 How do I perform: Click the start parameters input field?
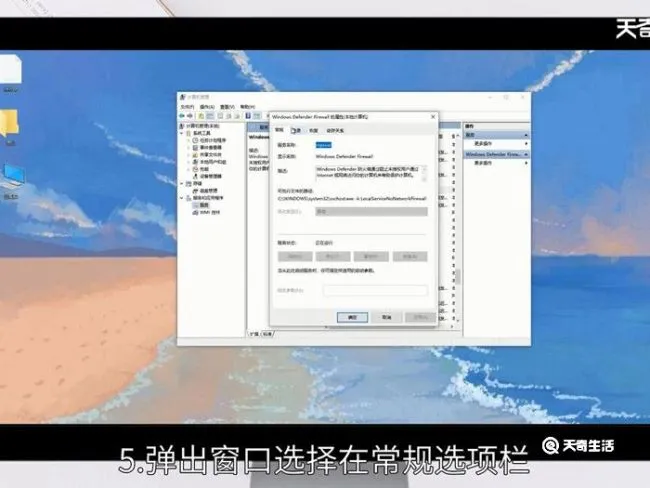[x=375, y=290]
